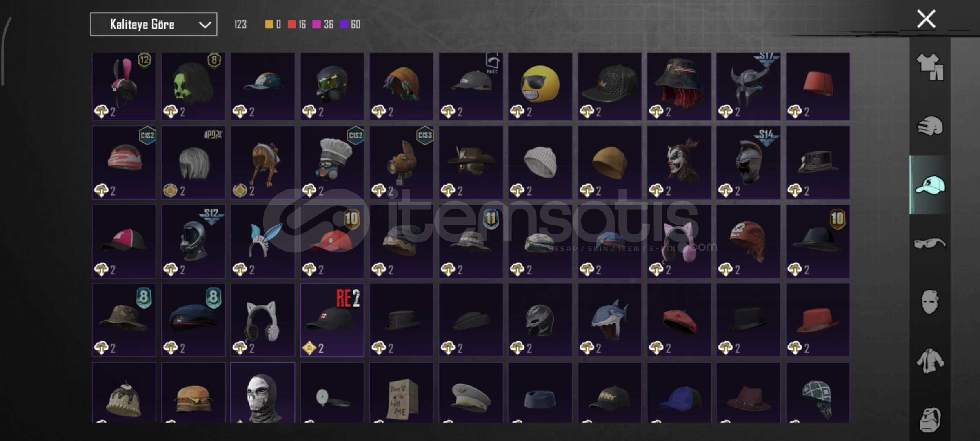Choose the chef hat CIS2 item

point(332,163)
